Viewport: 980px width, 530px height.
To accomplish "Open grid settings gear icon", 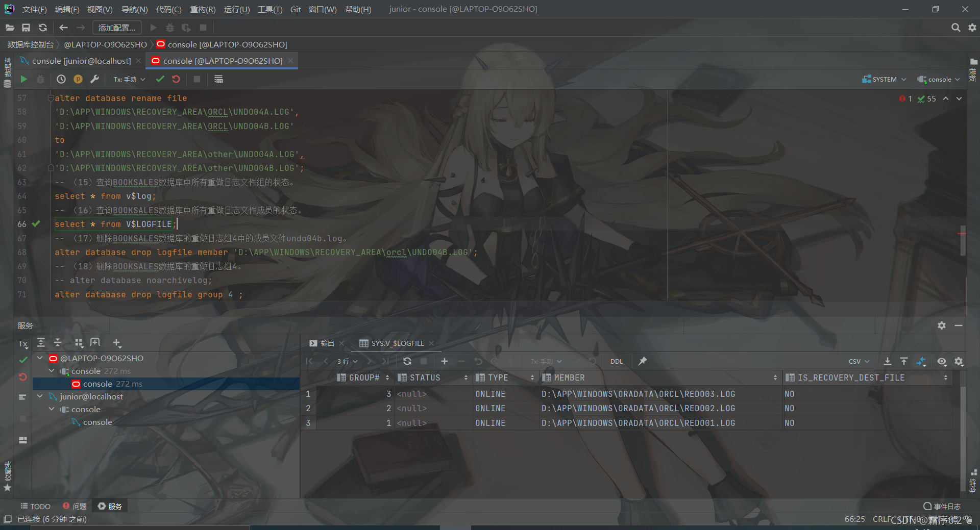I will [x=959, y=361].
